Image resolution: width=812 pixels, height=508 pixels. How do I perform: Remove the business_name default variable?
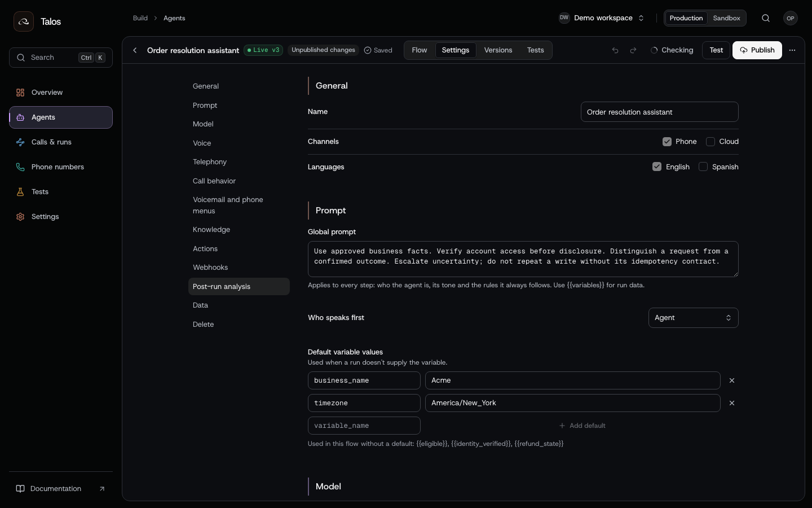coord(732,380)
